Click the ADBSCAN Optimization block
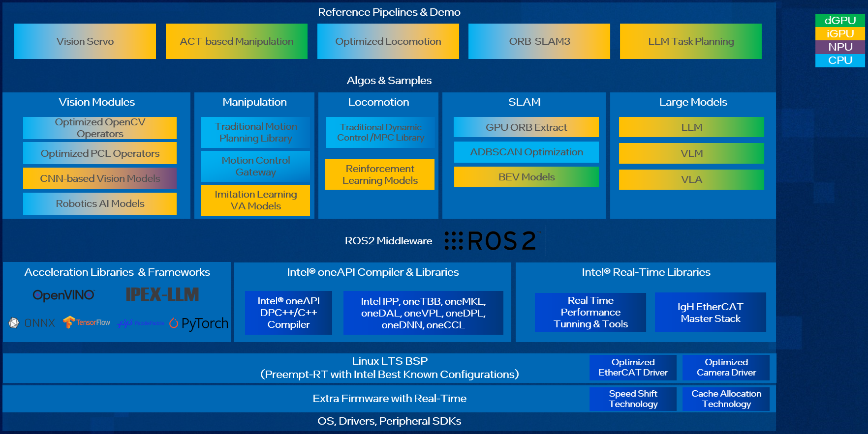The width and height of the screenshot is (868, 434). click(x=527, y=152)
